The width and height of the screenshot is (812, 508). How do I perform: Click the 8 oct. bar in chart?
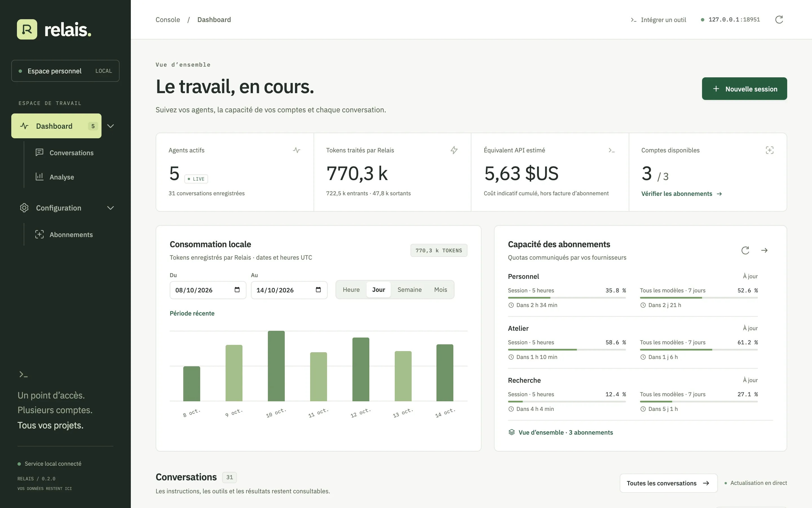[192, 384]
